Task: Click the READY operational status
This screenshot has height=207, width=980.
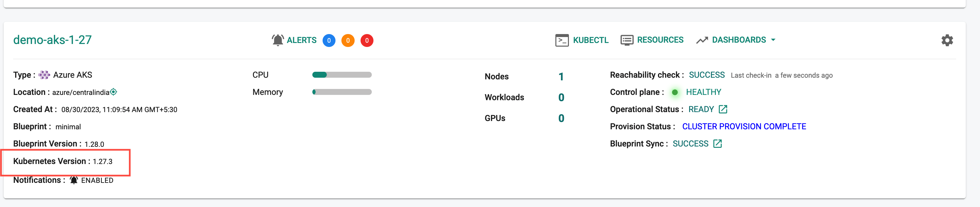Action: click(701, 109)
